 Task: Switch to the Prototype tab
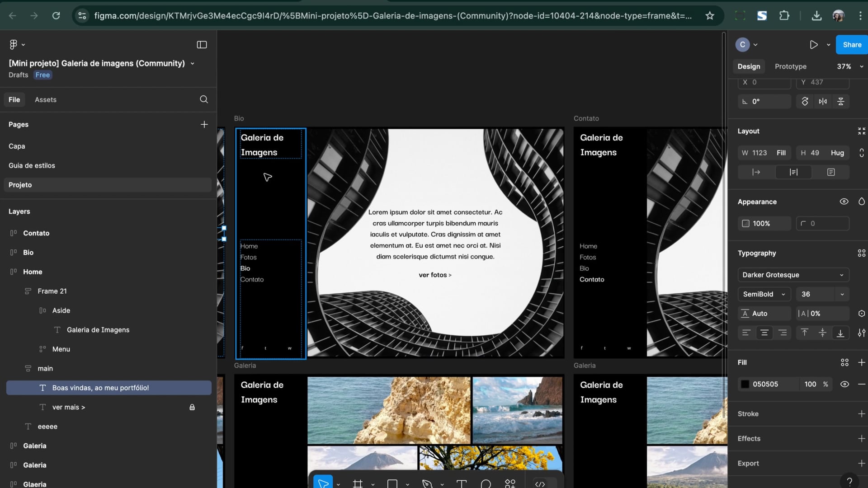click(x=790, y=66)
